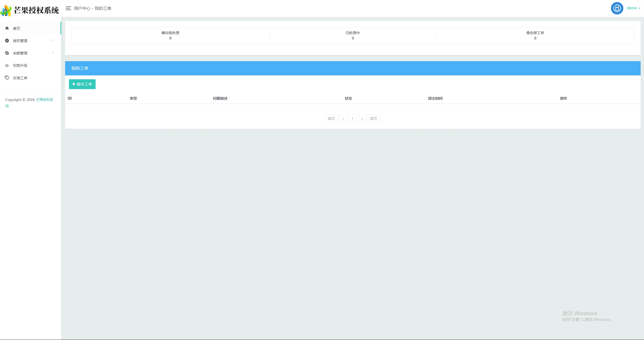The image size is (644, 340).
Task: Expand the 授权管理 submenu arrow
Action: pos(53,40)
